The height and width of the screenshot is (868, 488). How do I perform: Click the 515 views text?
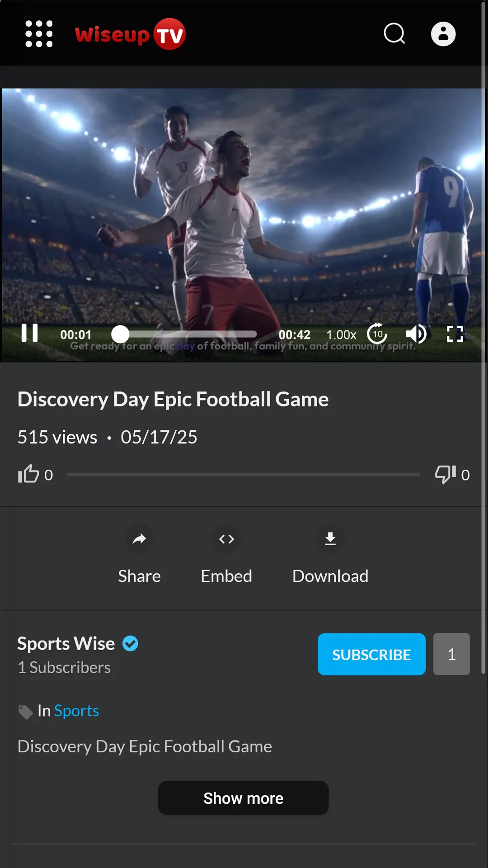pos(57,437)
